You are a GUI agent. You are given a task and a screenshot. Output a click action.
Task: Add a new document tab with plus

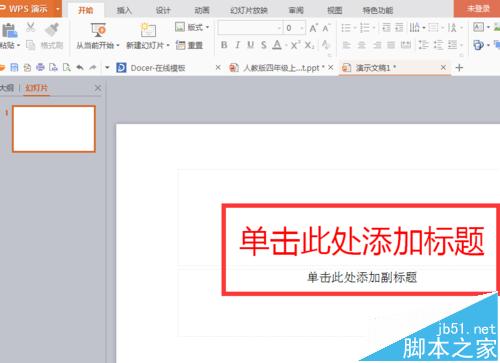tap(459, 68)
